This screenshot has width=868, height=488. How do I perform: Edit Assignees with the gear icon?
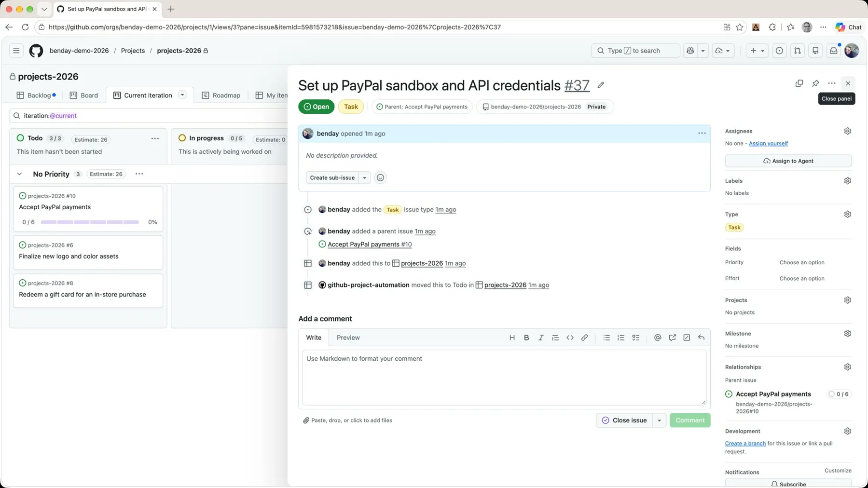pos(847,131)
